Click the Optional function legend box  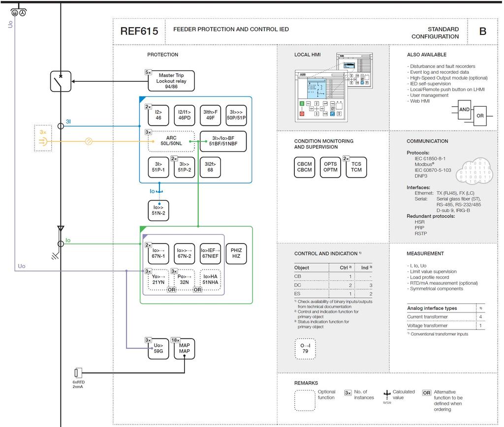(305, 400)
